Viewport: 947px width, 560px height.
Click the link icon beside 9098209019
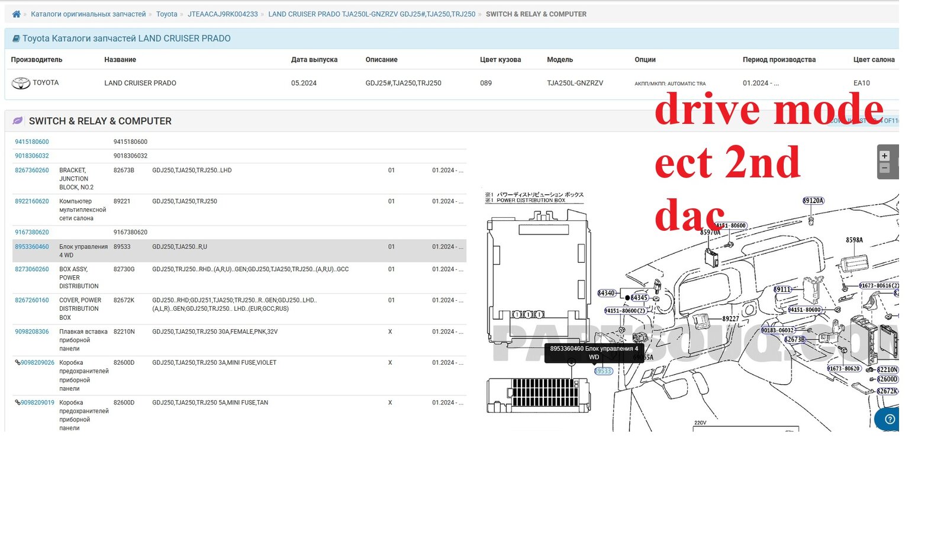coord(18,403)
